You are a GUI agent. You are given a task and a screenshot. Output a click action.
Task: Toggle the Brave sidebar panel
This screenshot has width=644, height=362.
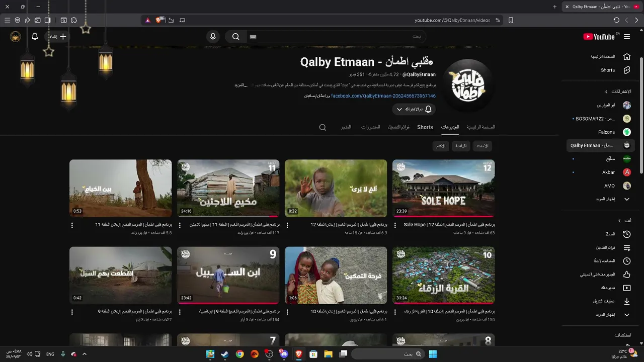pos(47,20)
